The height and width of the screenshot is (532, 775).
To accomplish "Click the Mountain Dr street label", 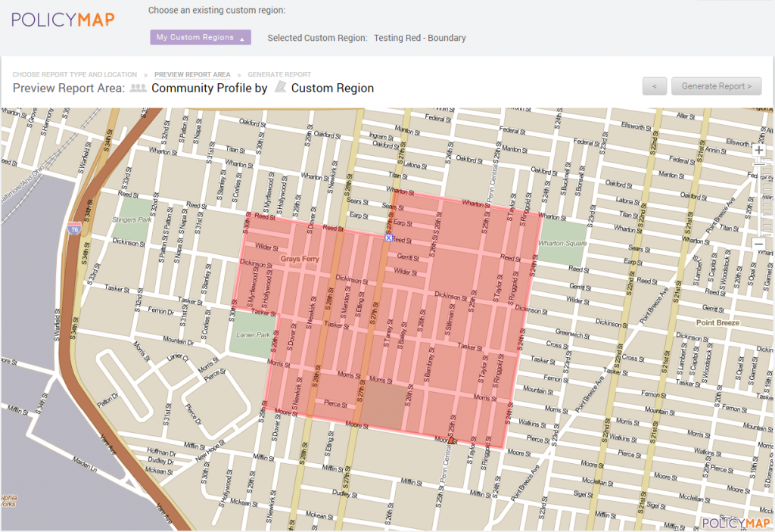I will [x=179, y=341].
